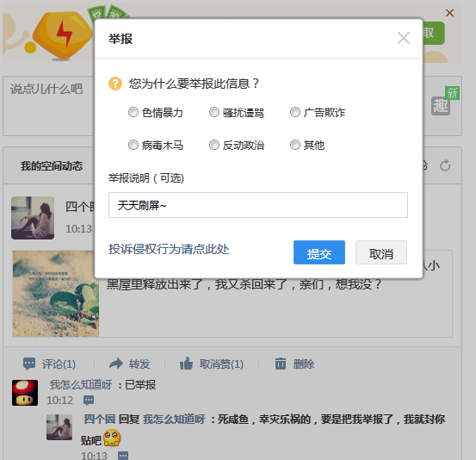Reply via the icon next to 10:12

coord(89,401)
